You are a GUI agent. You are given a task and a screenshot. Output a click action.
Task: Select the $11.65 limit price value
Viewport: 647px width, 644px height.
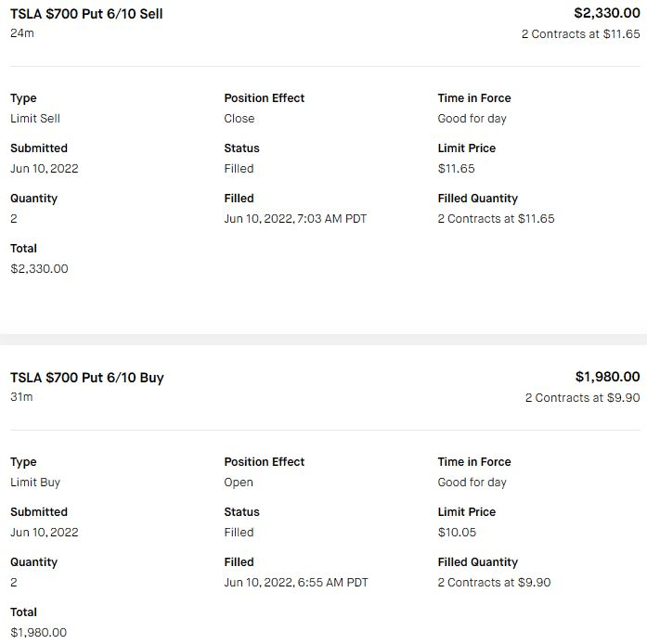tap(456, 169)
